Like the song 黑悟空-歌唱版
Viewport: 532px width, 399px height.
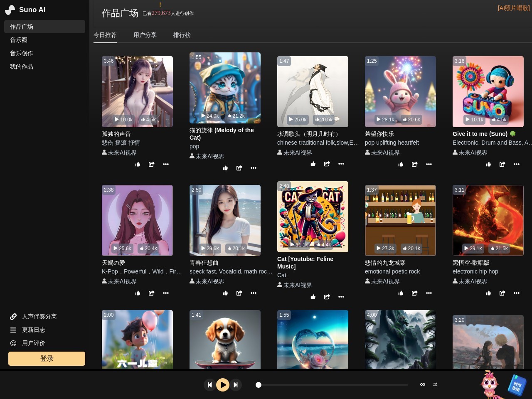click(488, 293)
